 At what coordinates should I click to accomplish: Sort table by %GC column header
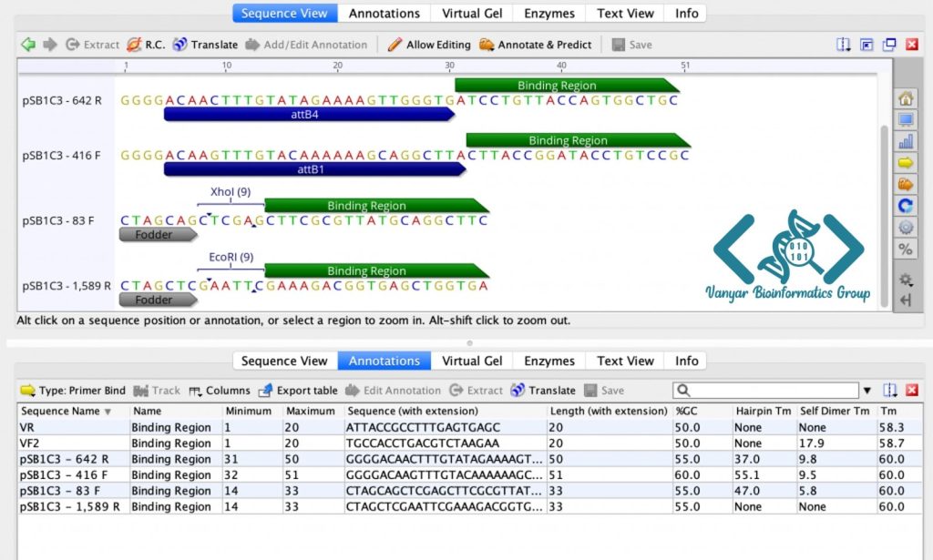(x=702, y=412)
